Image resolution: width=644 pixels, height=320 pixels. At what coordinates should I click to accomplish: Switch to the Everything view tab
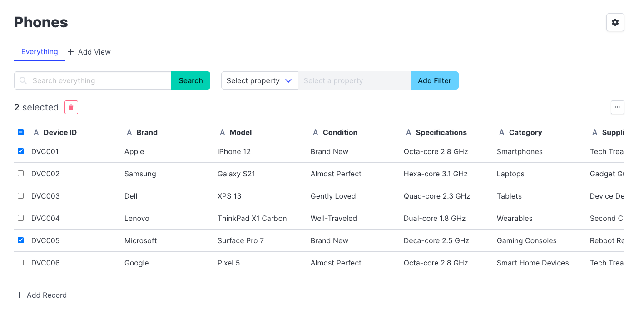pos(40,51)
